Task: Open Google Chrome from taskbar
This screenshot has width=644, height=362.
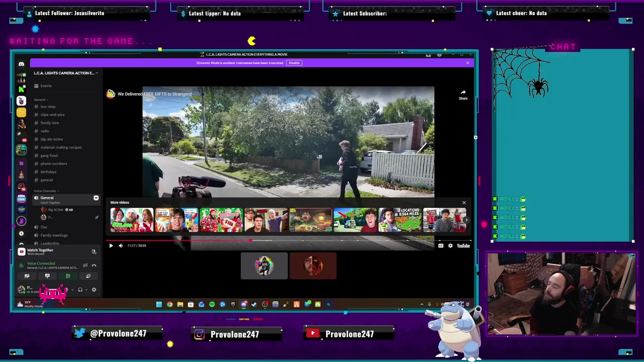Action: (170, 304)
